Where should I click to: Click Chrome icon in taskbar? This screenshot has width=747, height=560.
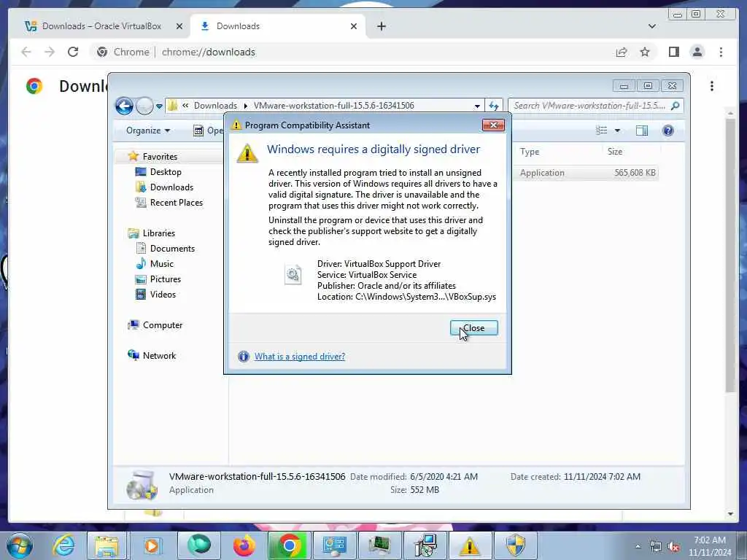click(289, 545)
